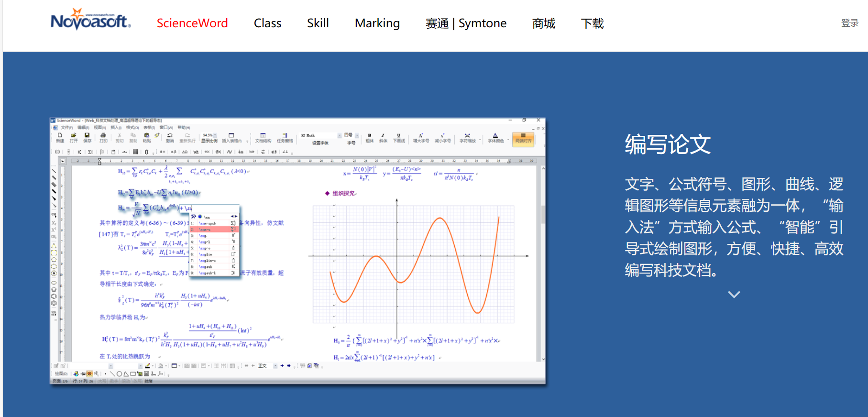
Task: Click 打印 icon in the ScienceWord screenshot
Action: click(103, 138)
